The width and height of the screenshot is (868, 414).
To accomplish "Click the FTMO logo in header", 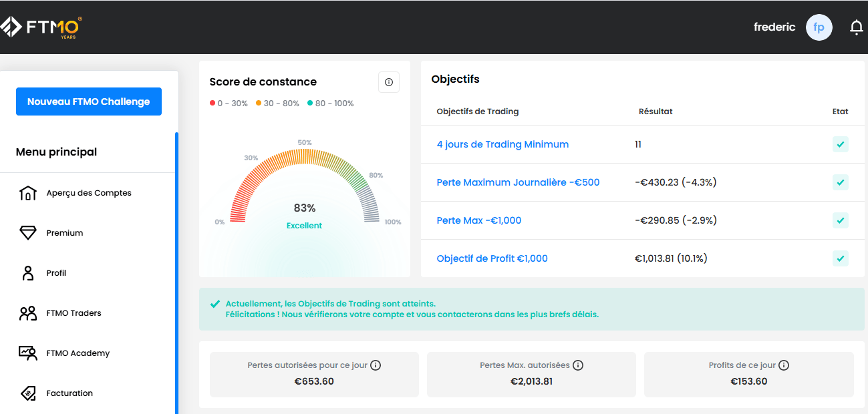I will [41, 27].
